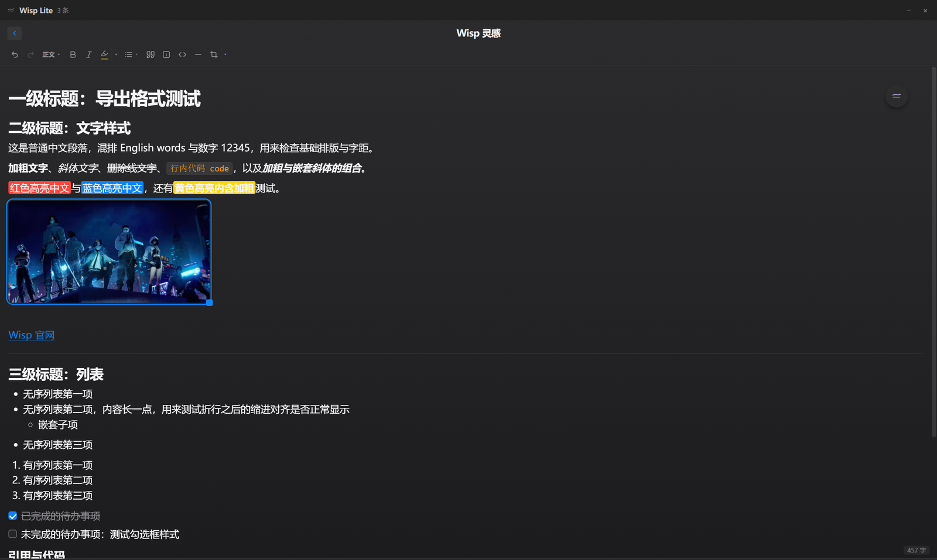Screen dimensions: 937x560
Task: Check the unfinished todo item checkbox
Action: pyautogui.click(x=12, y=534)
